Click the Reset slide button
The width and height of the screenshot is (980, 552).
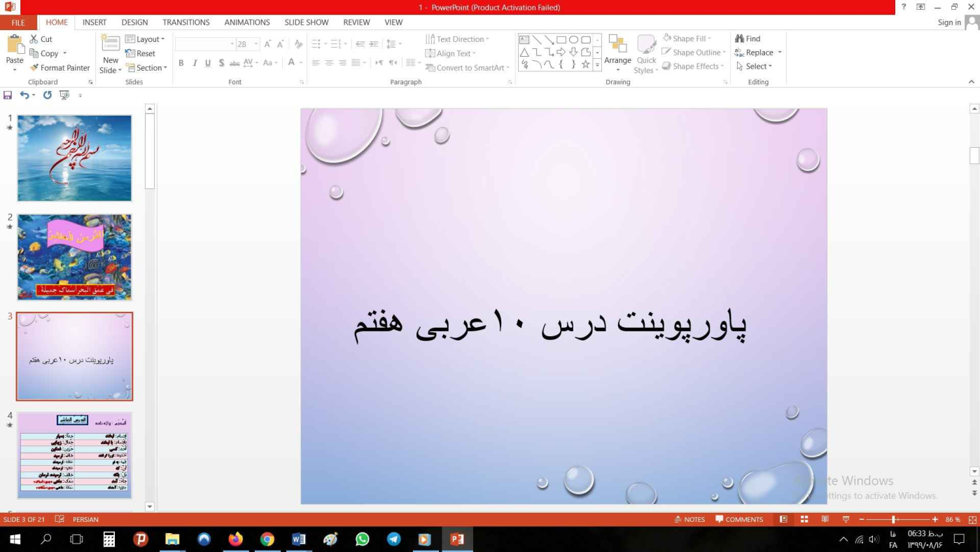(x=141, y=53)
